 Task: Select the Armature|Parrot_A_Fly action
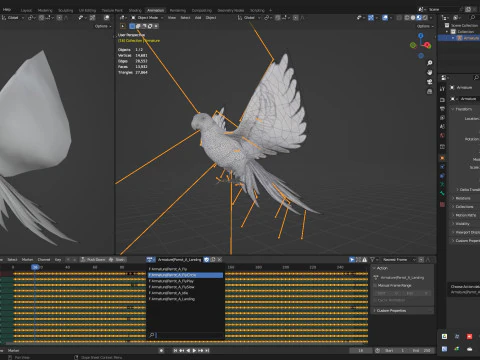[185, 269]
